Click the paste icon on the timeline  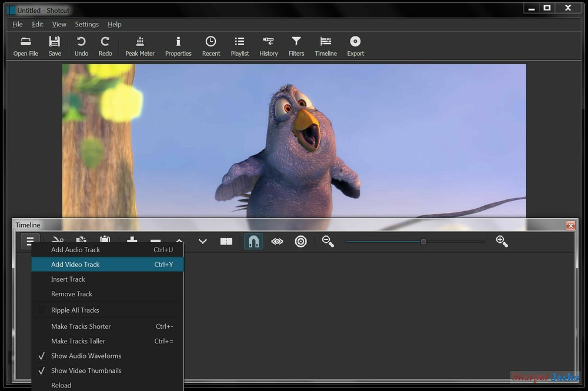point(105,241)
